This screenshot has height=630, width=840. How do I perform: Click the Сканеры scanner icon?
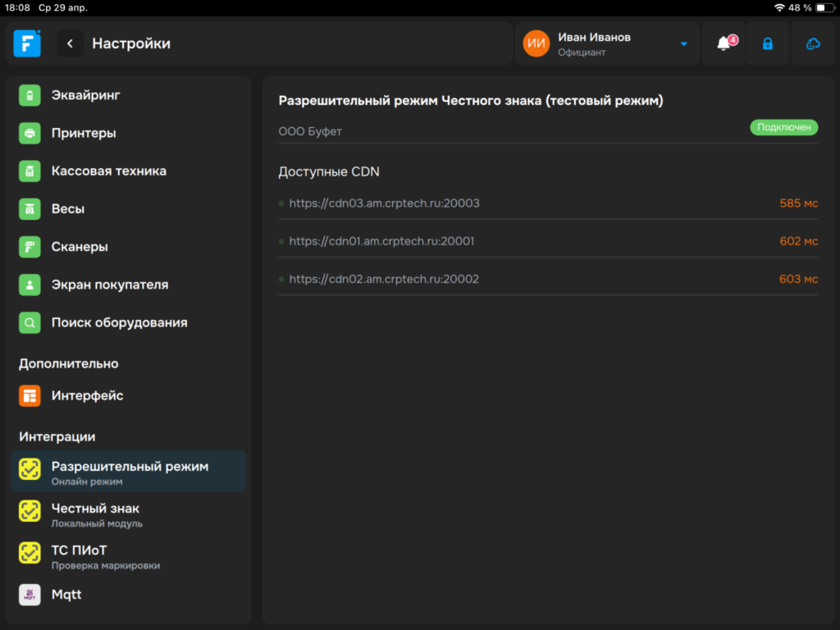point(30,247)
